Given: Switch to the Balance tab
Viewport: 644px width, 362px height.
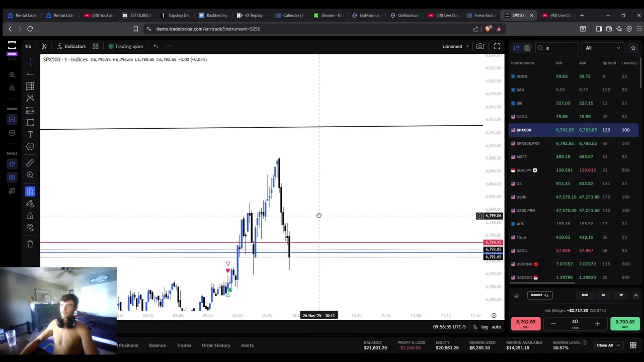Looking at the screenshot, I should (x=157, y=345).
